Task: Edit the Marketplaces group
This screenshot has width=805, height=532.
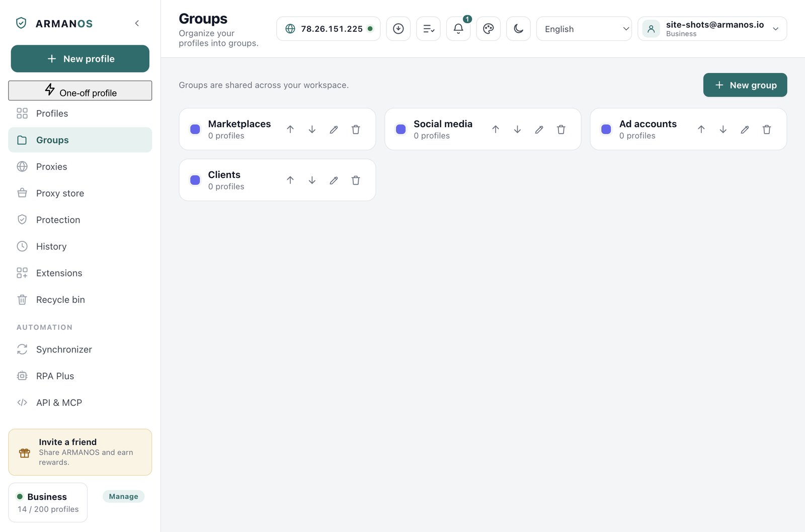Action: pos(334,129)
